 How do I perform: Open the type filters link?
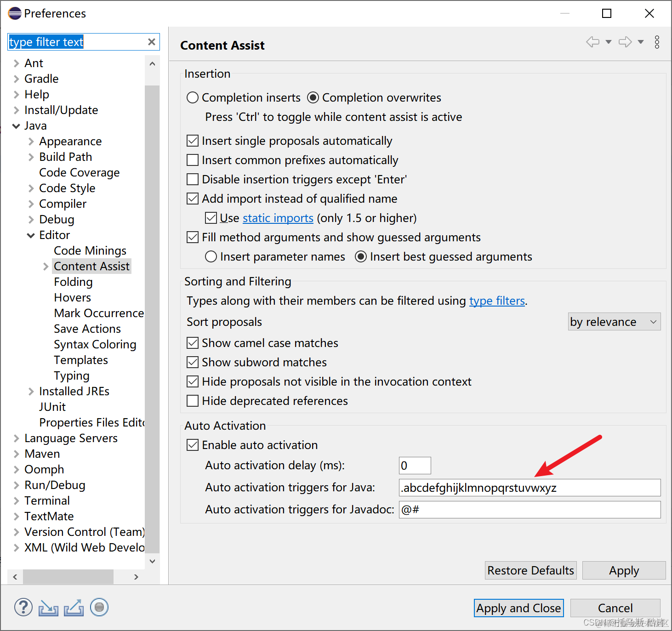pyautogui.click(x=497, y=301)
